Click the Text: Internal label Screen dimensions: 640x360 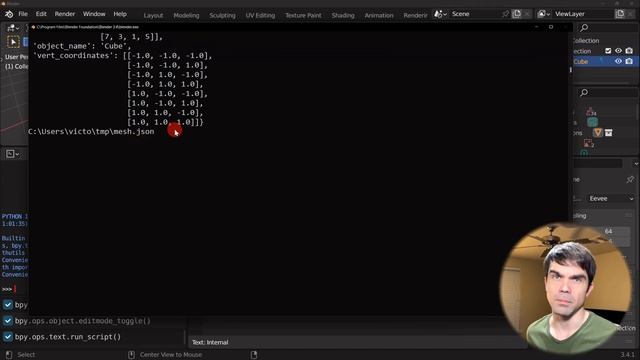(x=210, y=342)
